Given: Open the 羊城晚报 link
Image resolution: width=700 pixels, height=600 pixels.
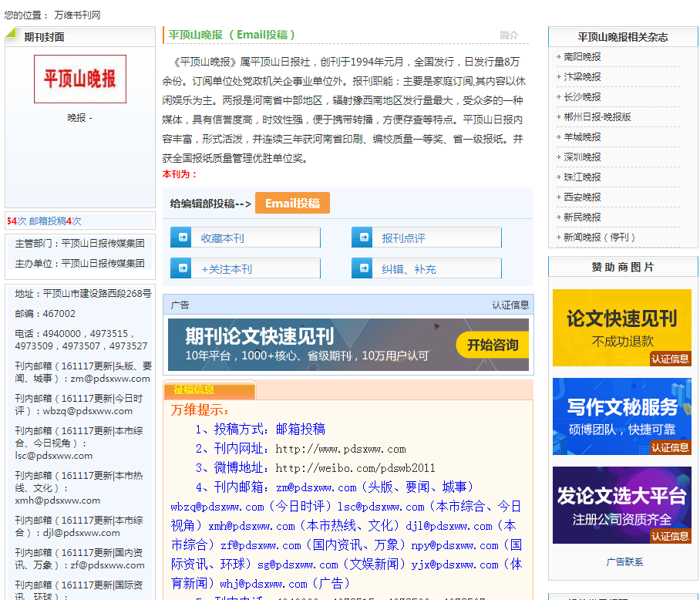Looking at the screenshot, I should [x=582, y=137].
